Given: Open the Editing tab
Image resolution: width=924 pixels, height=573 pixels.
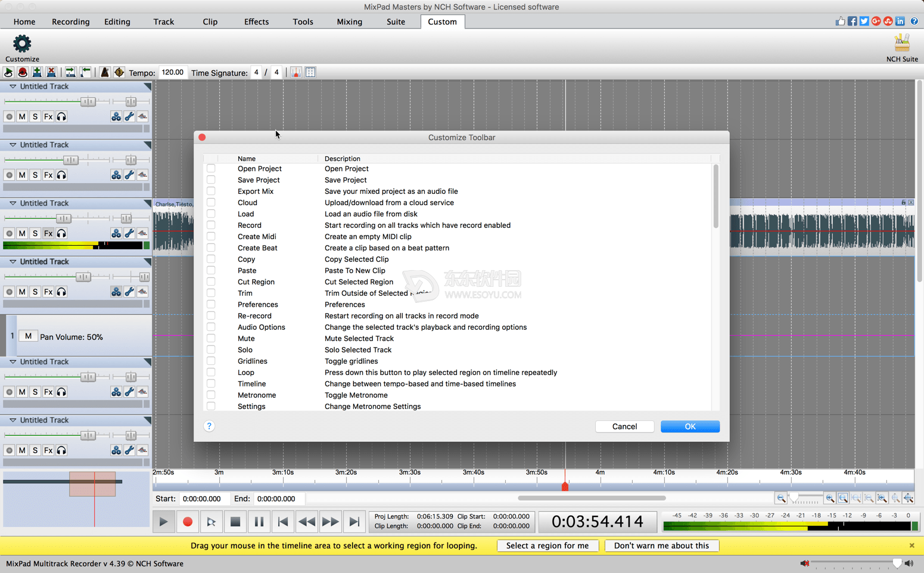Looking at the screenshot, I should pyautogui.click(x=117, y=21).
